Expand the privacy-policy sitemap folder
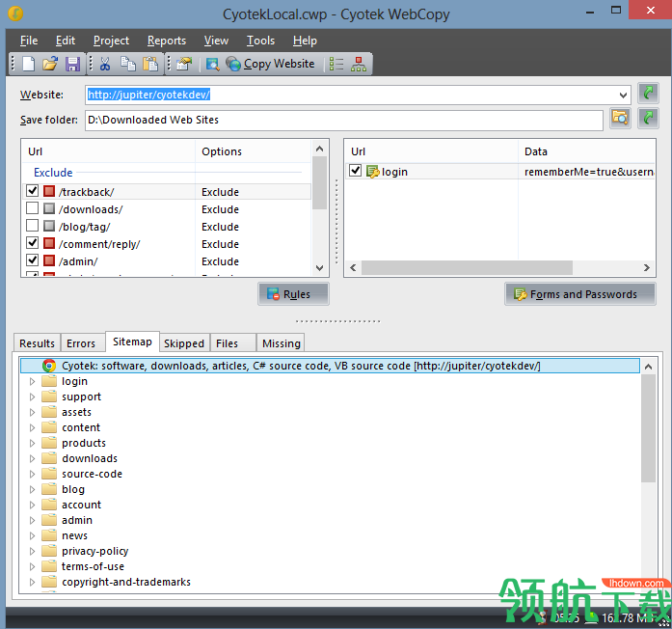This screenshot has width=672, height=629. [x=32, y=551]
